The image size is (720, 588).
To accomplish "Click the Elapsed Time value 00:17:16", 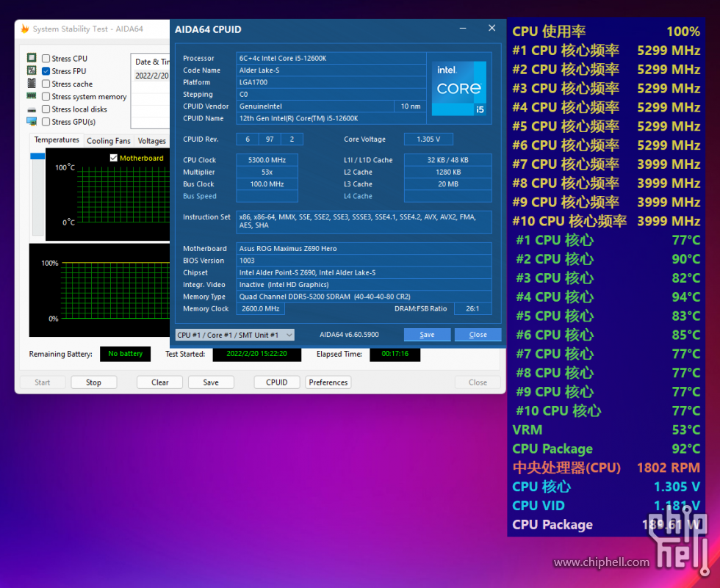I will 395,354.
